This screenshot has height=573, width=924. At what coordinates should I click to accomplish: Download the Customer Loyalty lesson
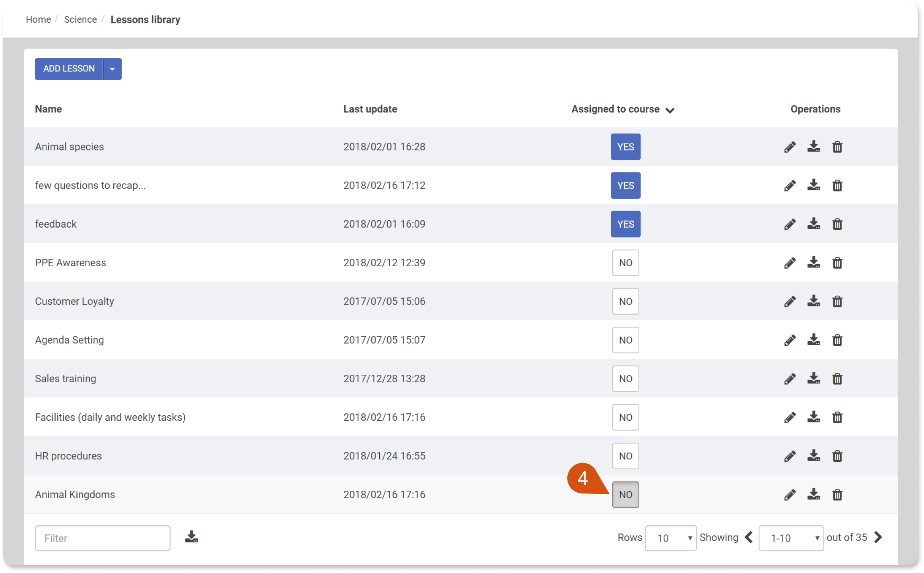pos(813,301)
